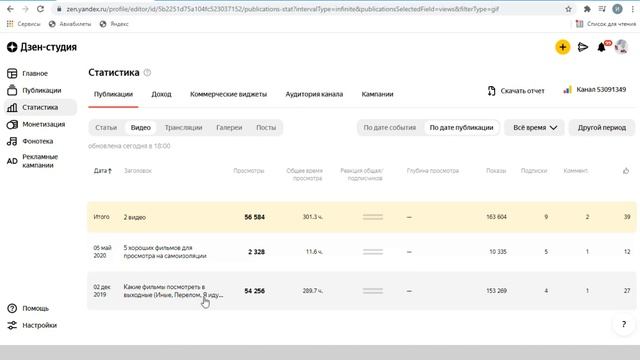
Task: Open Монетизация in the sidebar
Action: 36,124
